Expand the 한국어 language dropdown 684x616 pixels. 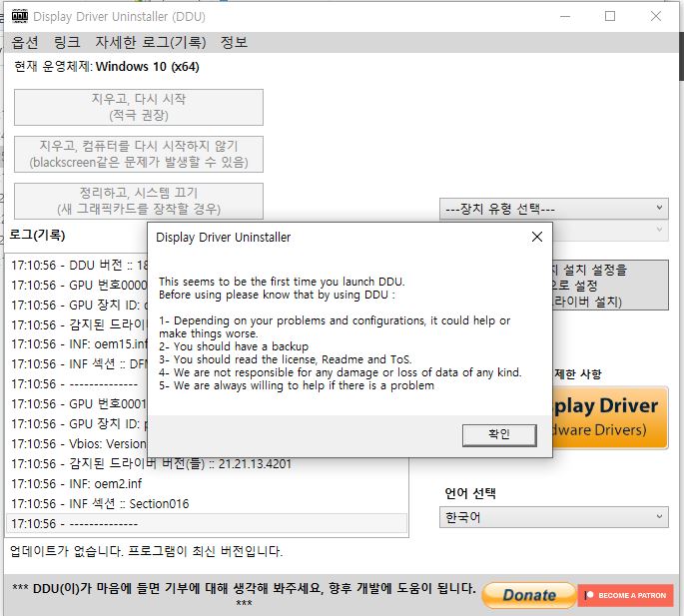(x=553, y=517)
